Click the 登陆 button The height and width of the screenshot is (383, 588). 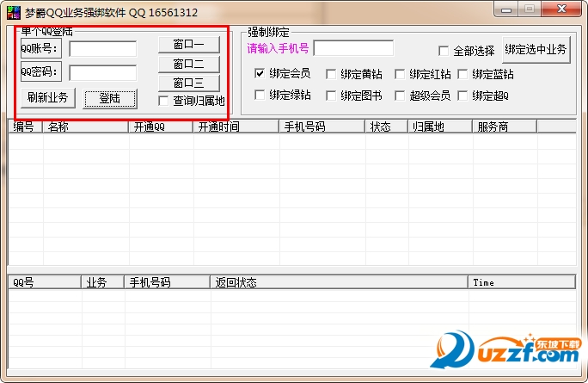tap(110, 99)
